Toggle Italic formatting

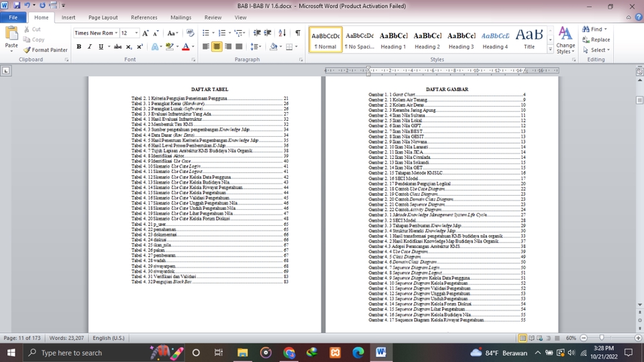click(89, 47)
